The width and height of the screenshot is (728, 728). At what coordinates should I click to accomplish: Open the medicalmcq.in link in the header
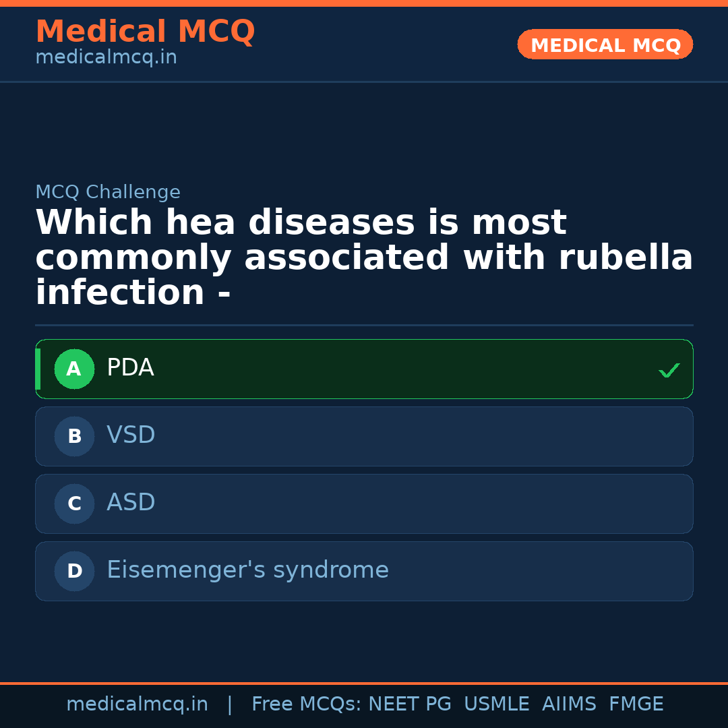point(106,58)
